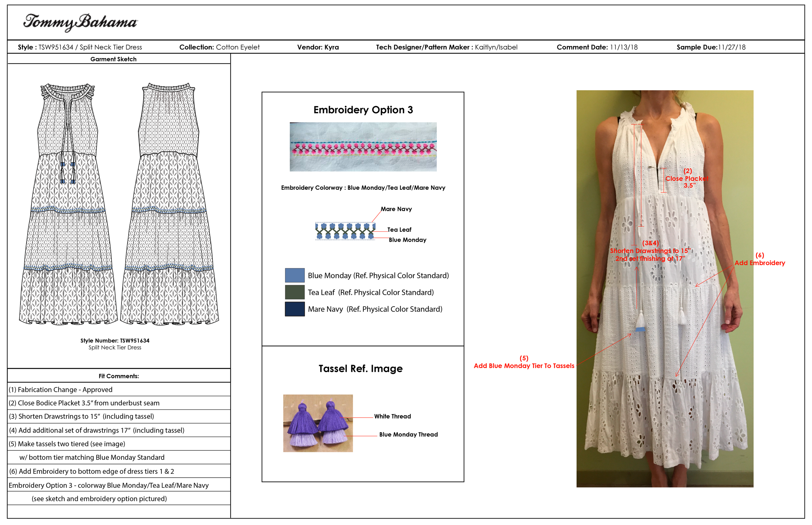
Task: Click the White Thread tassel label
Action: 392,416
